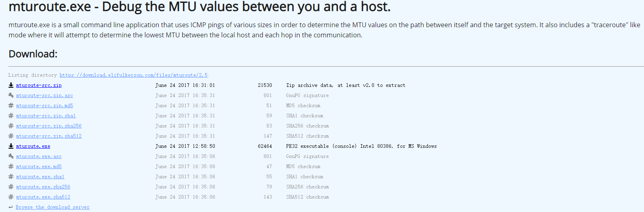Click hash icon beside mturoute.exe.sha1
Viewport: 644px width, 212px height.
(11, 177)
